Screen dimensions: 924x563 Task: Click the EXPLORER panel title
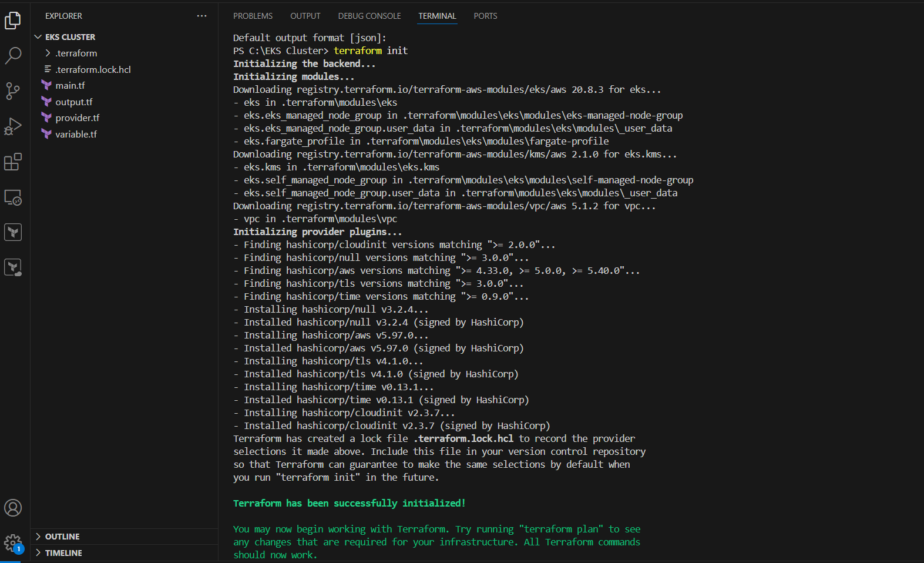[x=63, y=16]
